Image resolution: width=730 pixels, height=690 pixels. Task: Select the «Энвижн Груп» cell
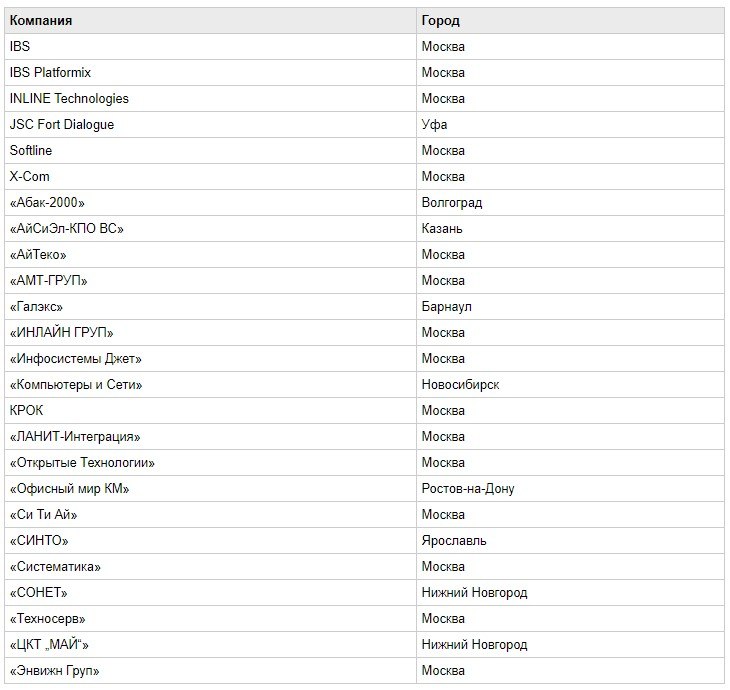55,670
